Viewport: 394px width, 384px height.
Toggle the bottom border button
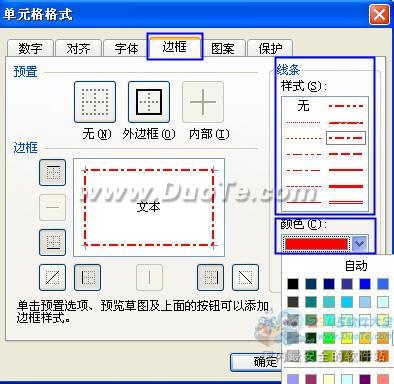click(52, 242)
